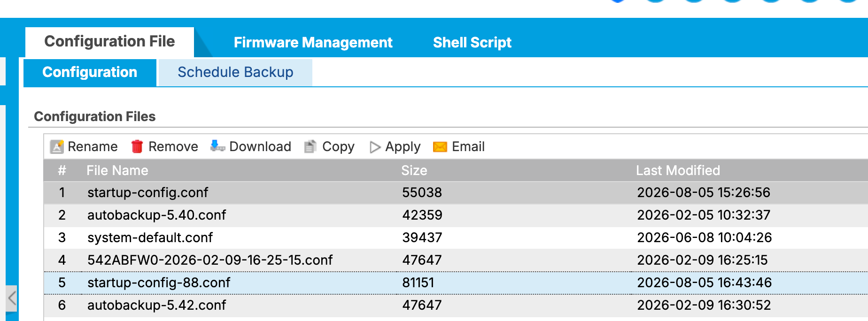Click the red Remove trash icon
Viewport: 868px width, 321px height.
[x=137, y=146]
